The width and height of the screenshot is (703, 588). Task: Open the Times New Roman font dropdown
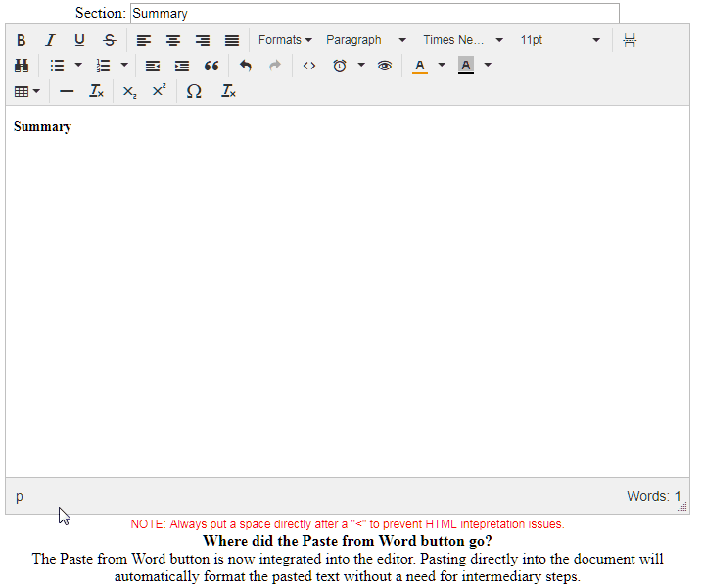[462, 40]
